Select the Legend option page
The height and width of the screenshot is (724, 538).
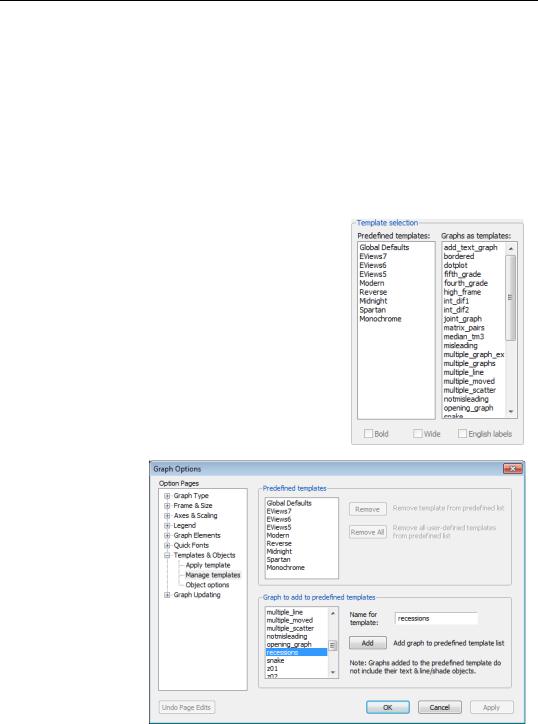point(185,525)
